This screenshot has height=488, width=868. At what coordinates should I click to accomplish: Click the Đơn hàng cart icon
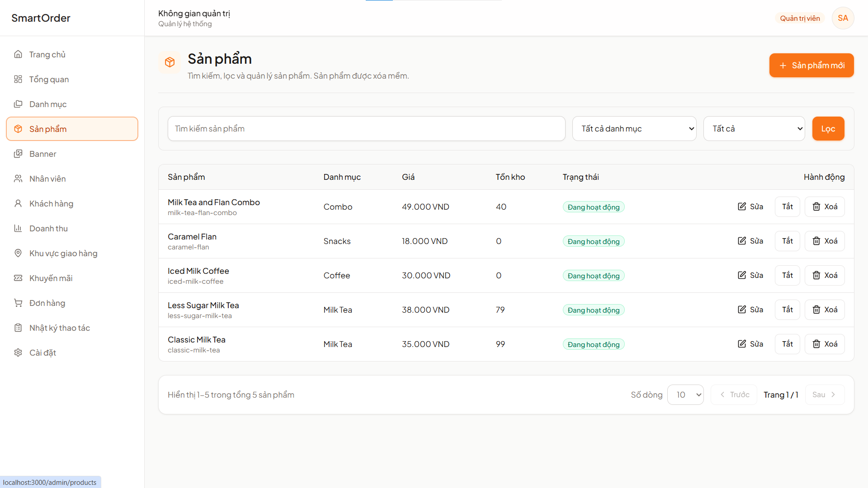coord(18,303)
